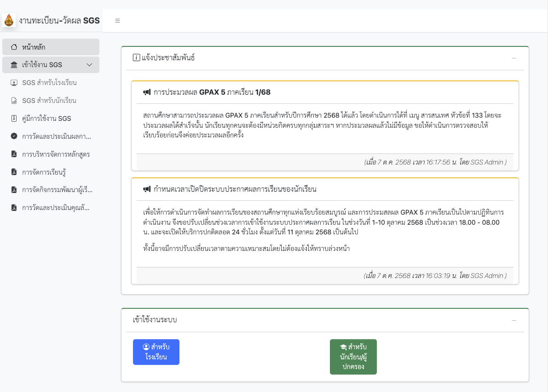This screenshot has height=392, width=548.
Task: Collapse the แจ้งประชาสัมพันธ์ card with its minus button
Action: pyautogui.click(x=514, y=58)
